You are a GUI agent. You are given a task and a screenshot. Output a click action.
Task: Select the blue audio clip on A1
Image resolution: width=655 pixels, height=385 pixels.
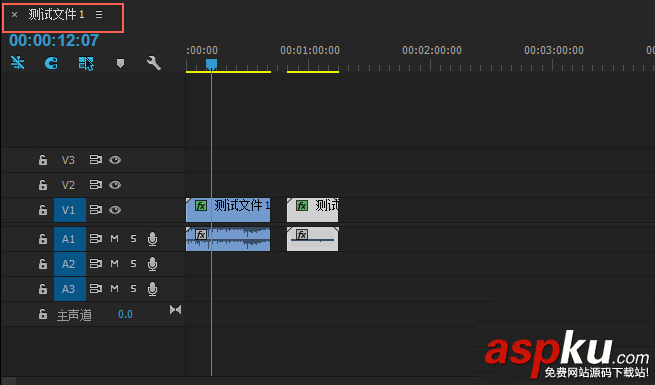click(228, 239)
